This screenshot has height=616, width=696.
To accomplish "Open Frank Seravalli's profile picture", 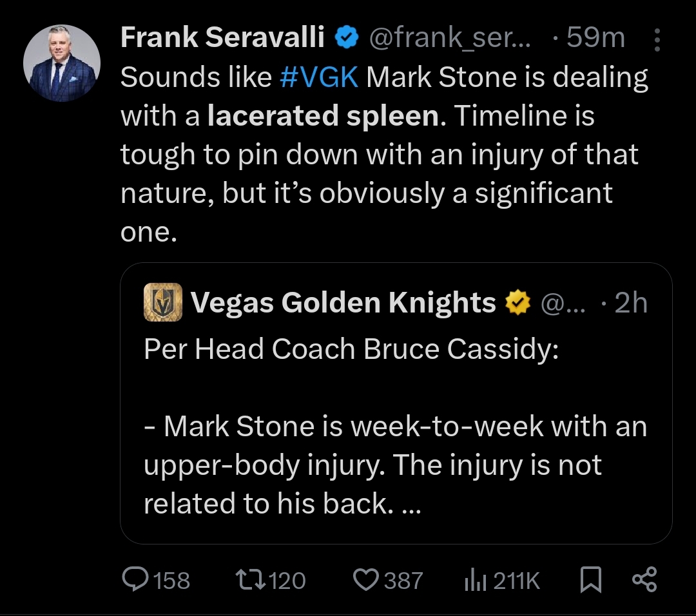I will coord(62,63).
